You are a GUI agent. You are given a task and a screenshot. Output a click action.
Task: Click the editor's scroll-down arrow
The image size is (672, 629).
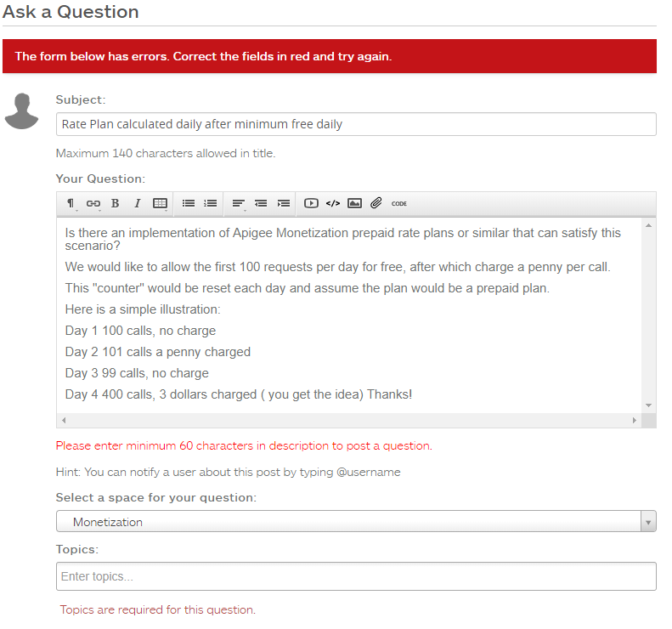tap(649, 405)
